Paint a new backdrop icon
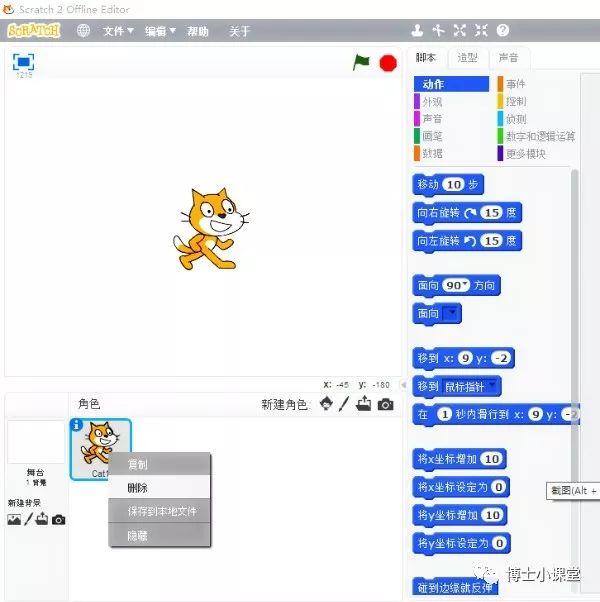 28,519
